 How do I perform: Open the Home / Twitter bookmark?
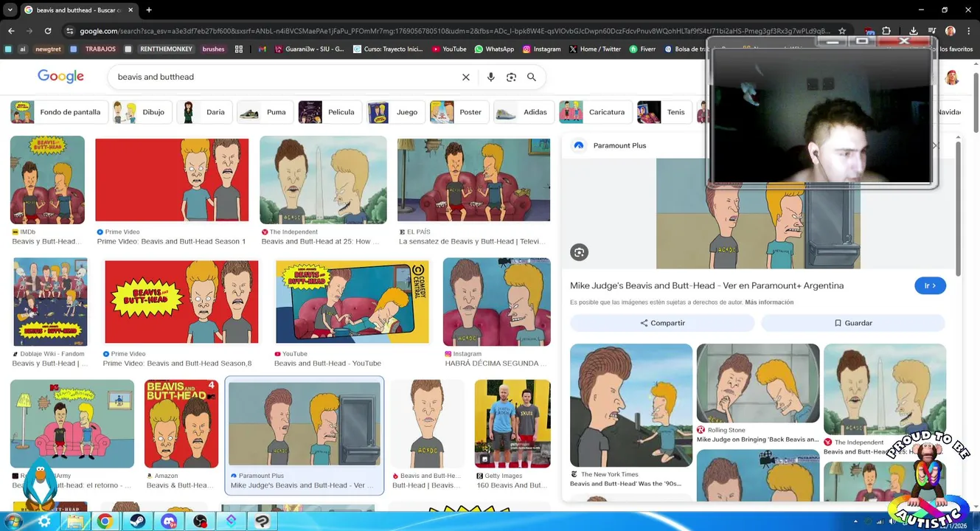coord(595,49)
